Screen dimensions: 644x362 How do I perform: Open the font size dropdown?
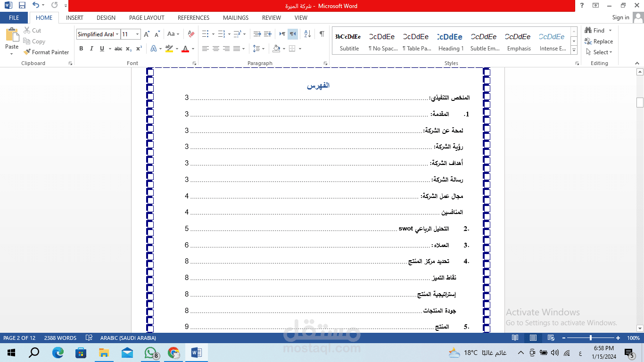(138, 34)
